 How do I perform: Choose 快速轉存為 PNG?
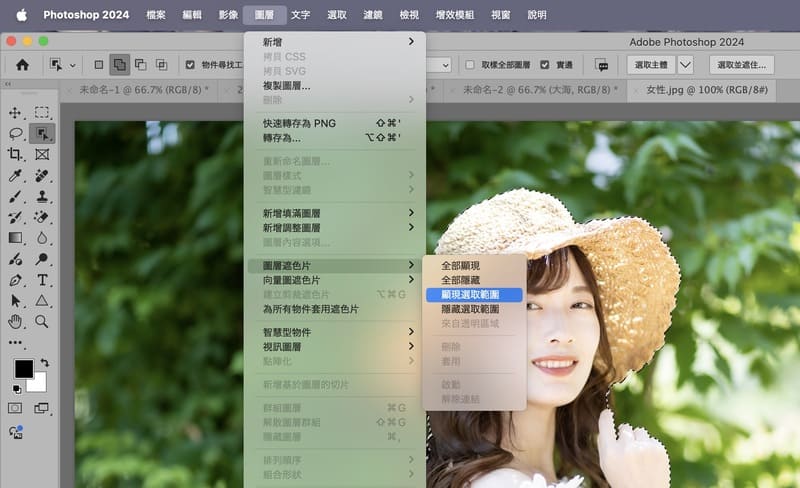335,123
